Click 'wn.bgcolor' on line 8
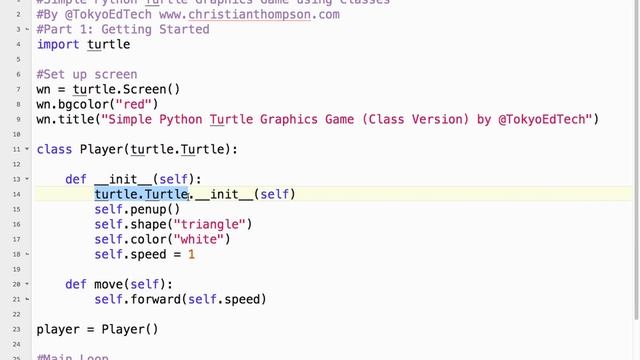The height and width of the screenshot is (360, 640). pos(72,104)
